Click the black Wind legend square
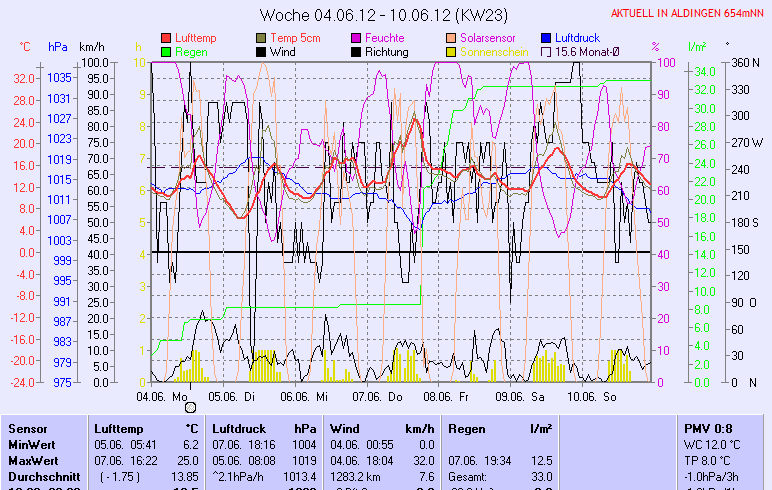 [262, 51]
